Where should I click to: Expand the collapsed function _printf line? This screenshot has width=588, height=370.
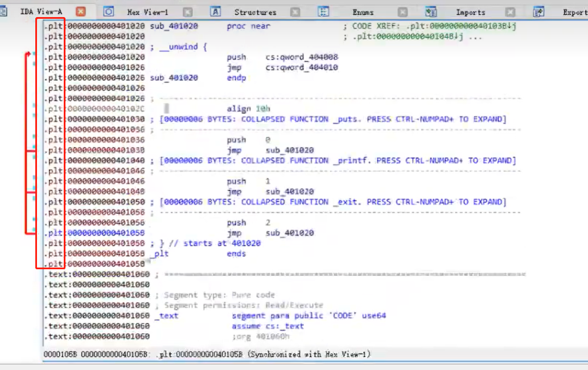[x=338, y=161]
